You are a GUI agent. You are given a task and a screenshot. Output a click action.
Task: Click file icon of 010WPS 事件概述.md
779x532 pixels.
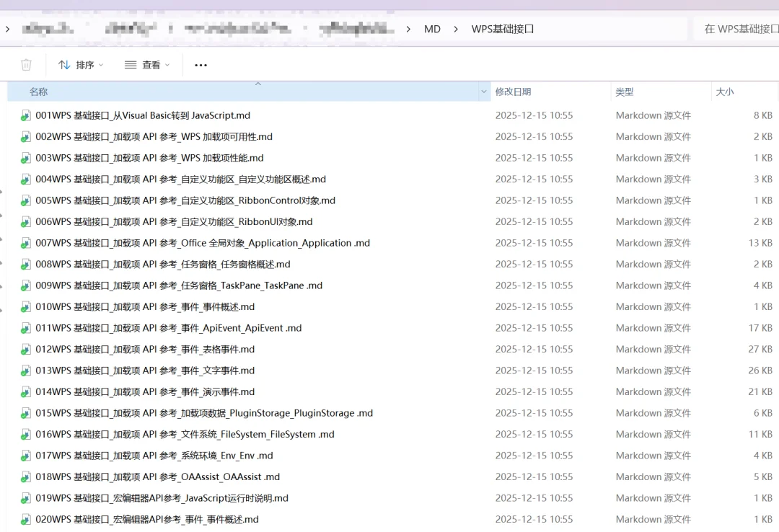tap(26, 308)
